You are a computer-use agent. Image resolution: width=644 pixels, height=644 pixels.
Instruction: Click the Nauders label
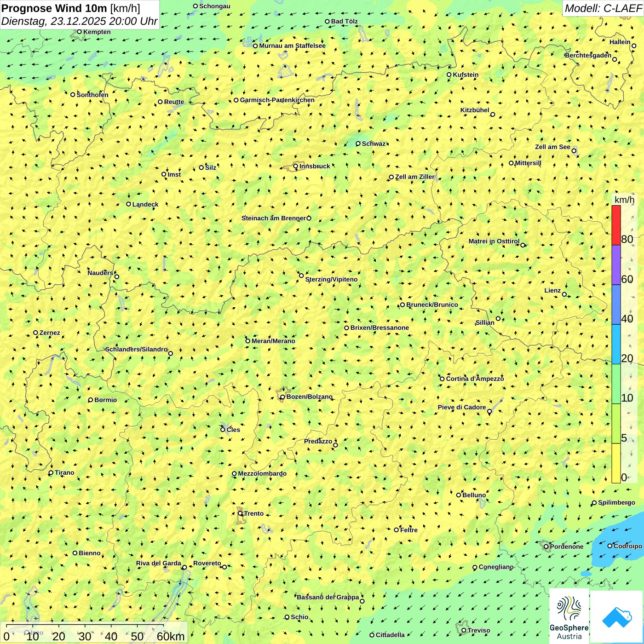pyautogui.click(x=100, y=273)
